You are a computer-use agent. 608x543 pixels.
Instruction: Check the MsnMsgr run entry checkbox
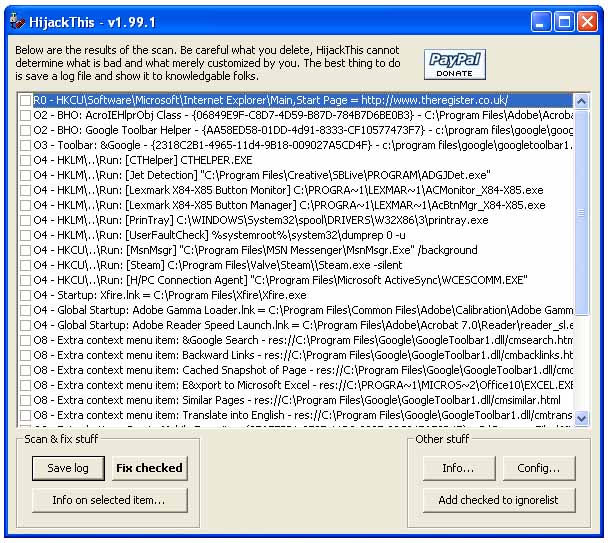tap(26, 250)
